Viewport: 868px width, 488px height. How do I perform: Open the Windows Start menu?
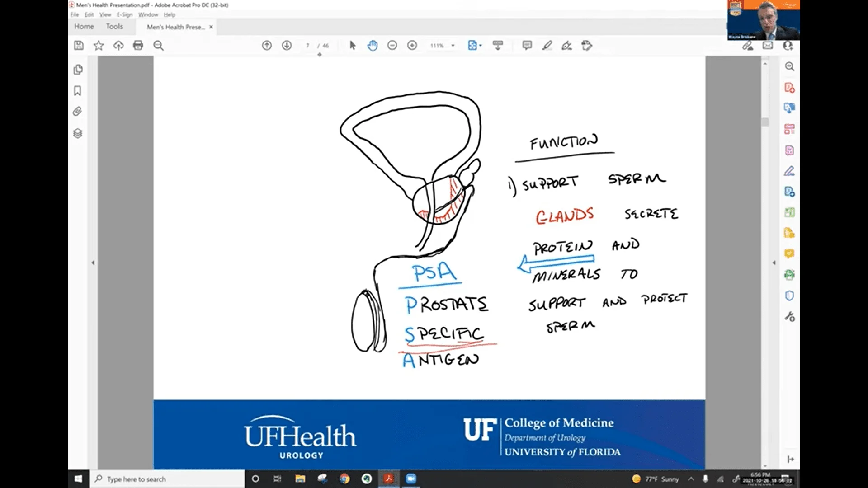[78, 479]
